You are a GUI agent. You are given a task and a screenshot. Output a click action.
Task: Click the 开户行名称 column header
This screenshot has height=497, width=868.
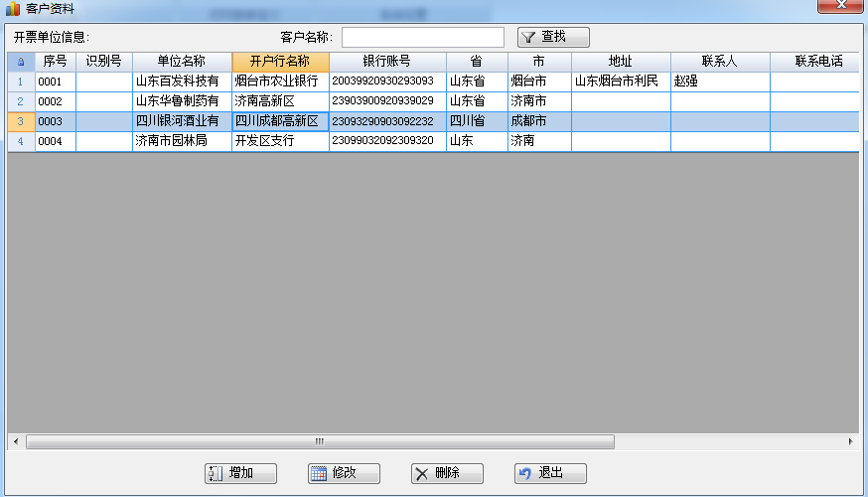coord(281,62)
